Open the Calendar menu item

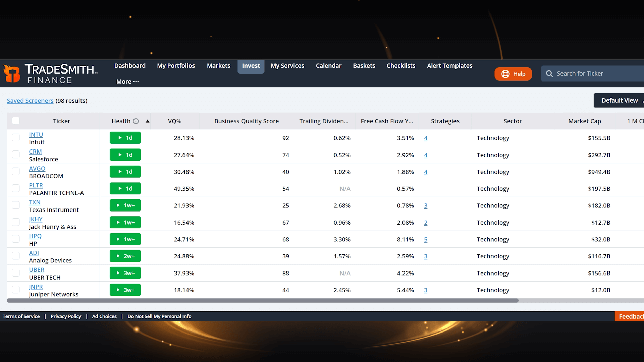tap(328, 66)
